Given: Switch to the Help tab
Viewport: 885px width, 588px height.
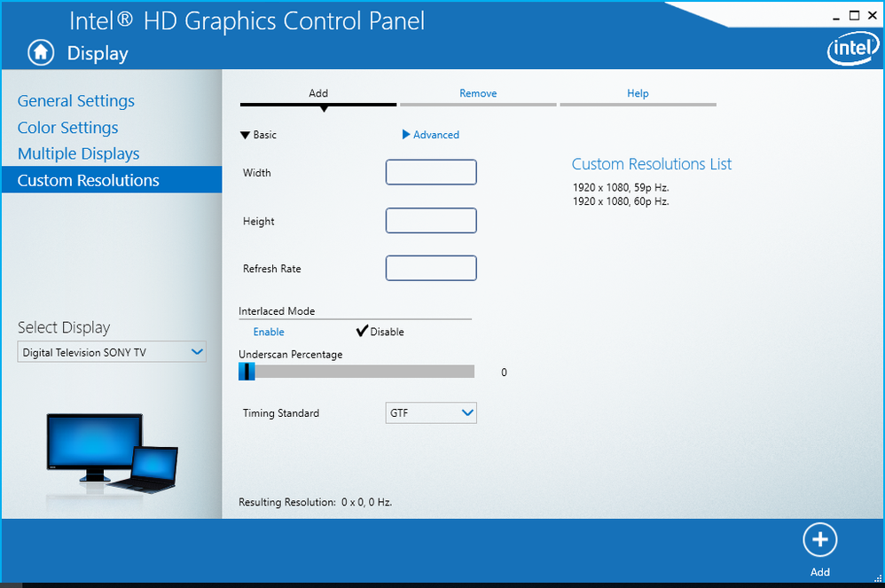Looking at the screenshot, I should 638,95.
